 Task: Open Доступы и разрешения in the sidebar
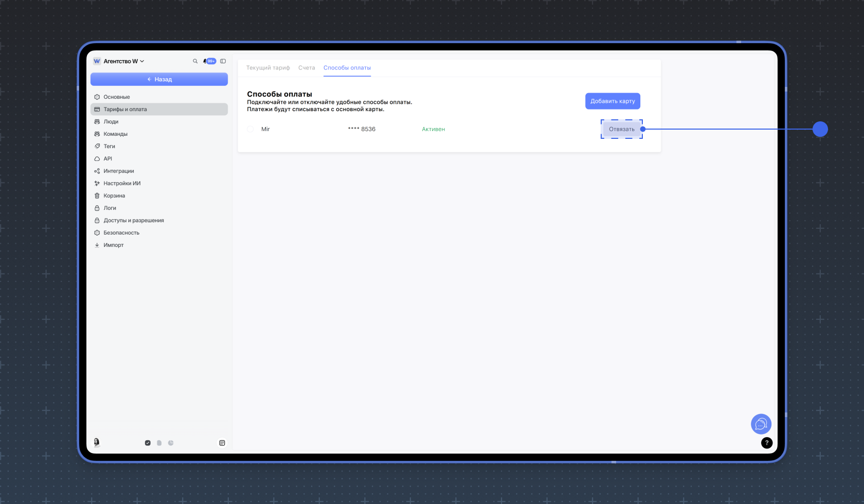pyautogui.click(x=159, y=221)
